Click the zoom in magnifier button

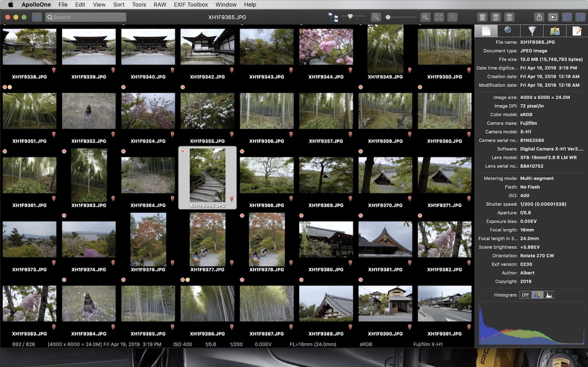pos(425,17)
